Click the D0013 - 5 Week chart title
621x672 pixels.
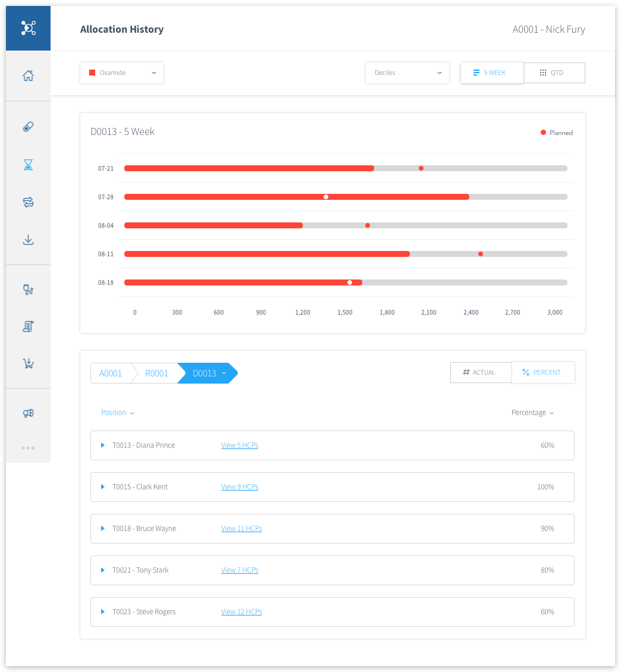tap(123, 131)
